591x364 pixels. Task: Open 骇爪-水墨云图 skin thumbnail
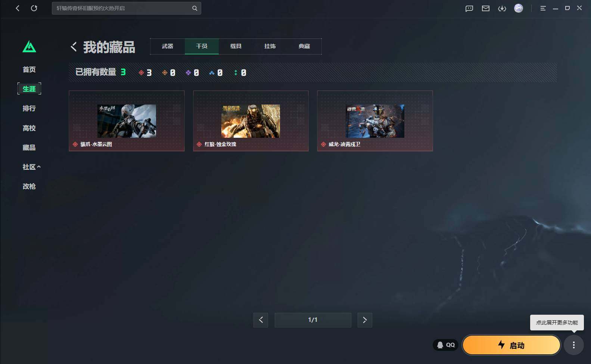pyautogui.click(x=127, y=121)
